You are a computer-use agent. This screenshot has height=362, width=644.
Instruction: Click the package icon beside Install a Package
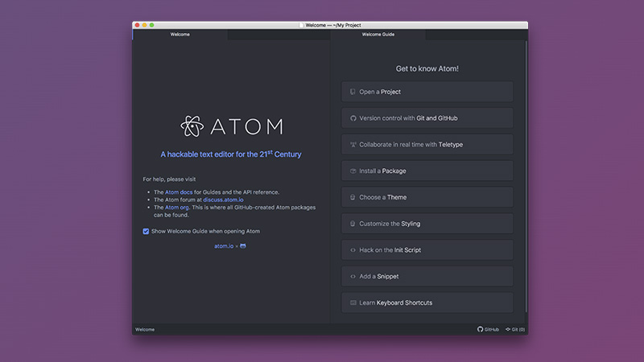[x=353, y=171]
